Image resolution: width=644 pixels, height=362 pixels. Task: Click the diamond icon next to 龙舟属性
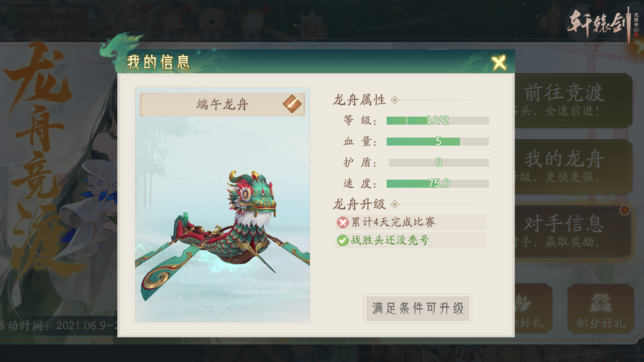click(x=395, y=100)
